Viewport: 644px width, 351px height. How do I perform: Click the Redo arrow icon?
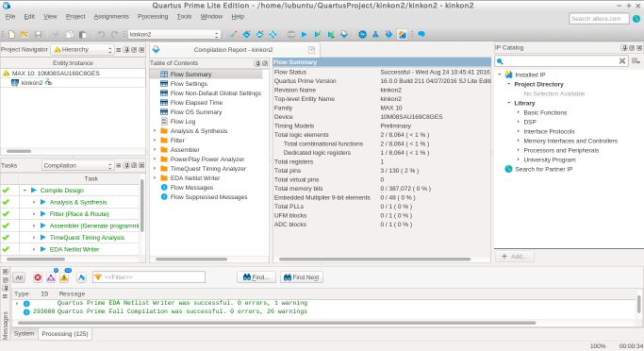(114, 35)
